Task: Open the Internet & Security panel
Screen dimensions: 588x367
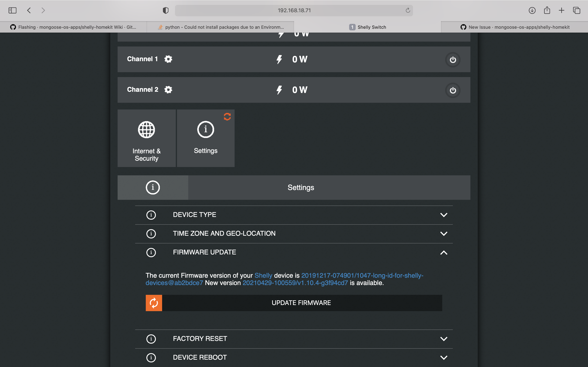Action: [147, 138]
